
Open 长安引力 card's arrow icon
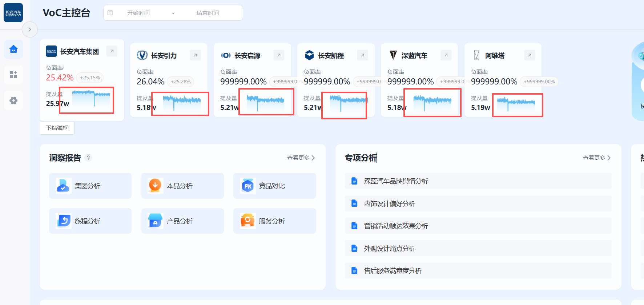[x=195, y=55]
